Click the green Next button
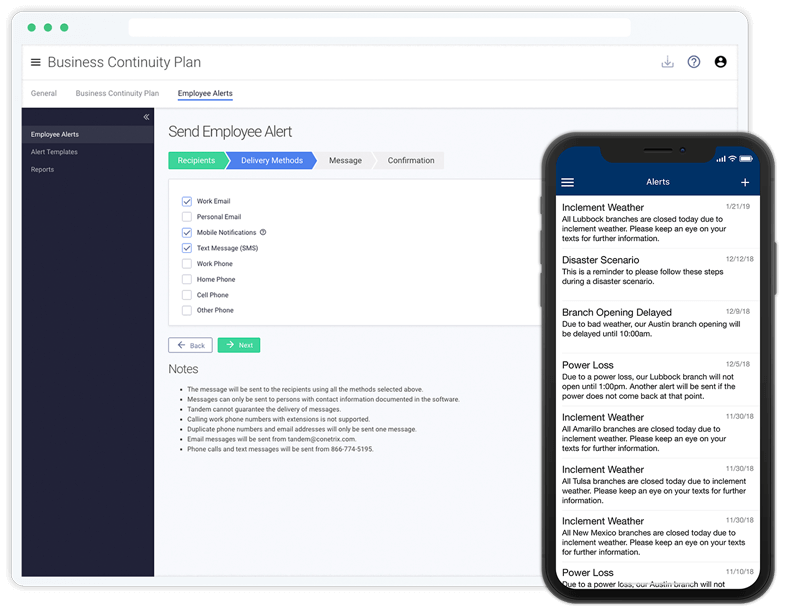The width and height of the screenshot is (787, 614). (x=239, y=345)
